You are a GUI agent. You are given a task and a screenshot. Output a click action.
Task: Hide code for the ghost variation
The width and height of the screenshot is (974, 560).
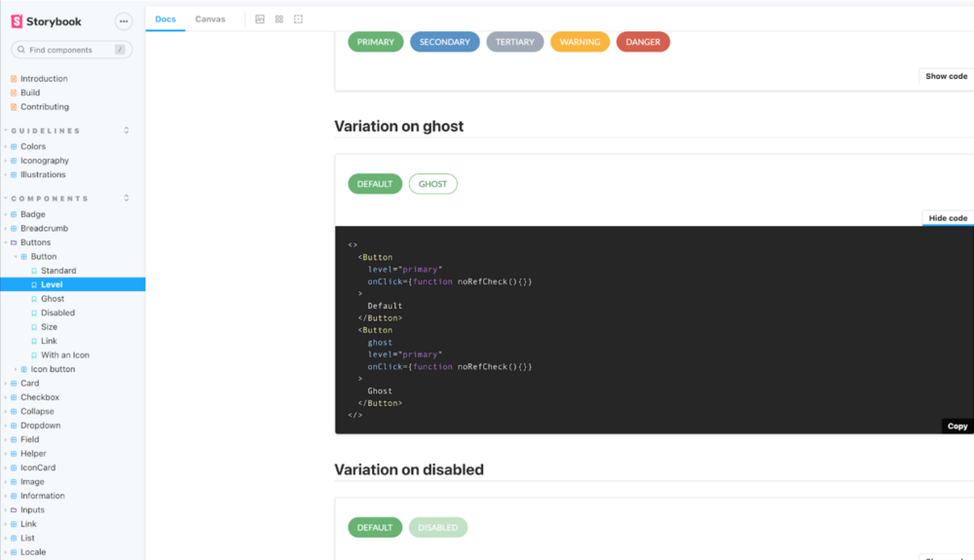pyautogui.click(x=947, y=218)
